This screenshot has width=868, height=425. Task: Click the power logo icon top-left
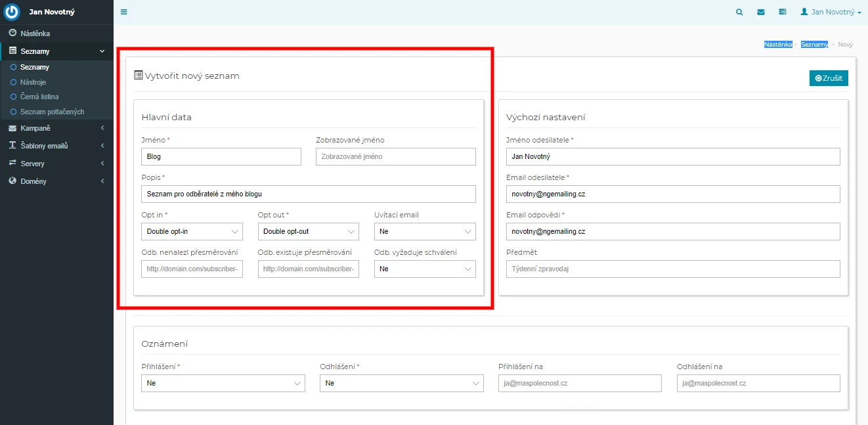pyautogui.click(x=12, y=12)
